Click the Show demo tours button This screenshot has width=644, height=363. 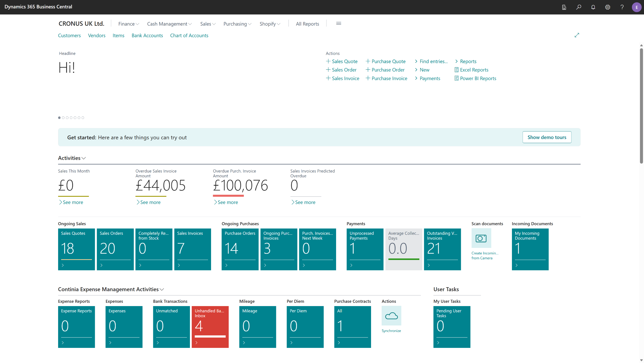click(547, 137)
